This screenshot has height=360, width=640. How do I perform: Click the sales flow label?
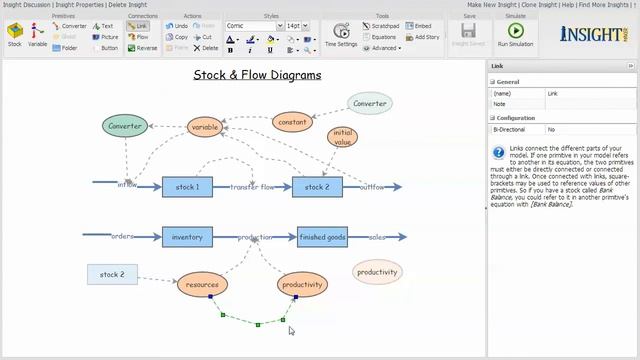click(x=377, y=237)
